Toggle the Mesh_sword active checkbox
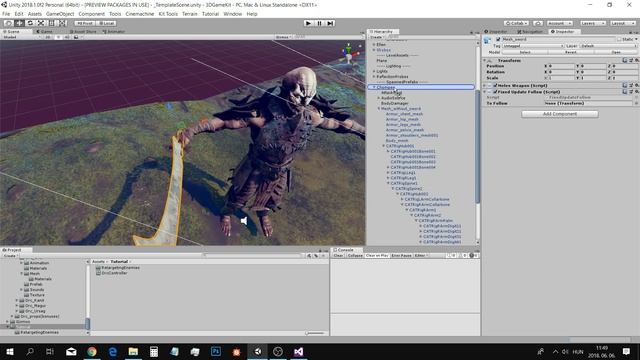Viewport: 640px width, 360px height. [498, 39]
